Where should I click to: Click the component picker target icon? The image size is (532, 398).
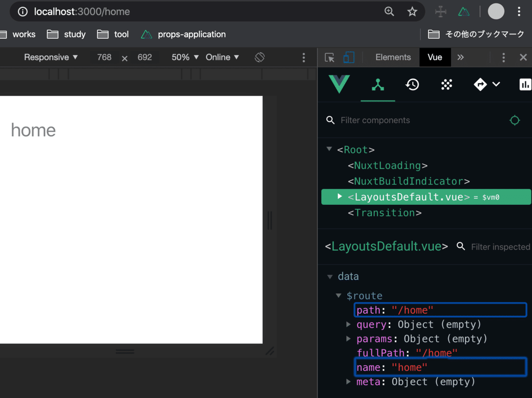[x=514, y=120]
